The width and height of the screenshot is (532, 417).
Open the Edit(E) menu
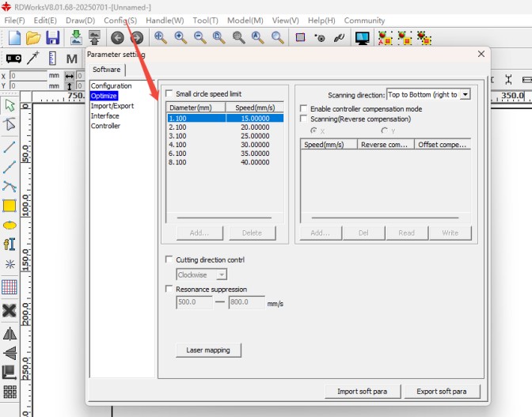45,21
